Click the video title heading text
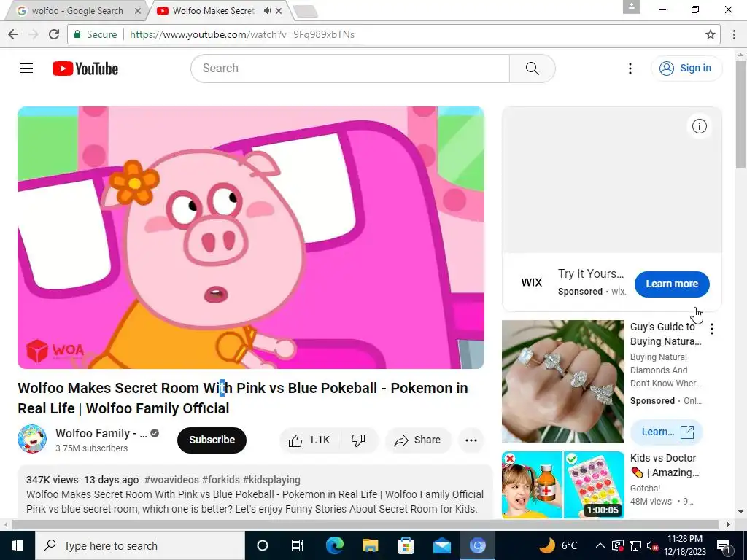This screenshot has height=560, width=747. (242, 398)
